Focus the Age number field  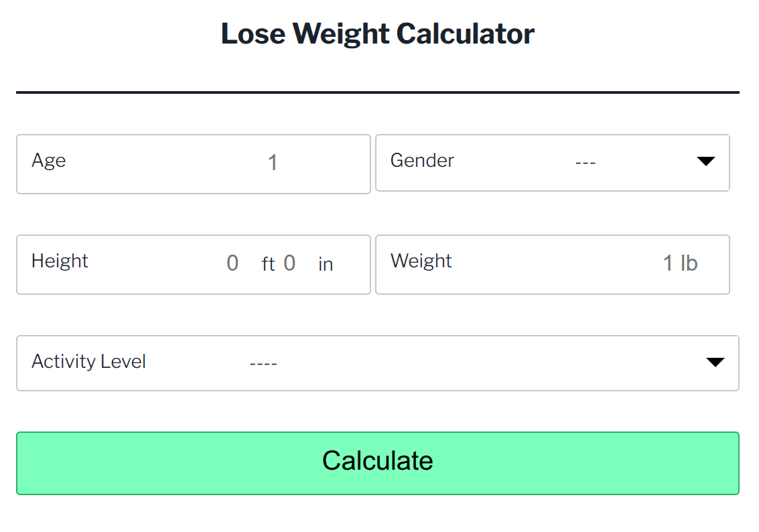(x=273, y=163)
